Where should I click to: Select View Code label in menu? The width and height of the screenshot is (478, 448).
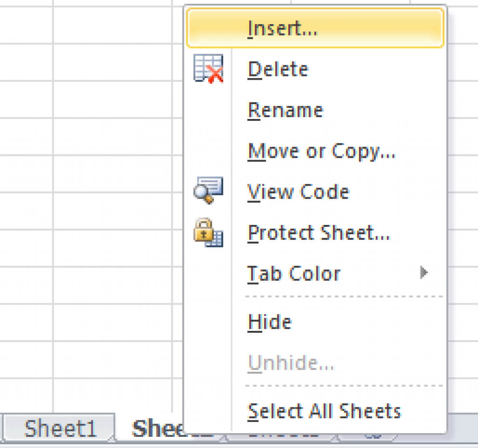click(298, 192)
